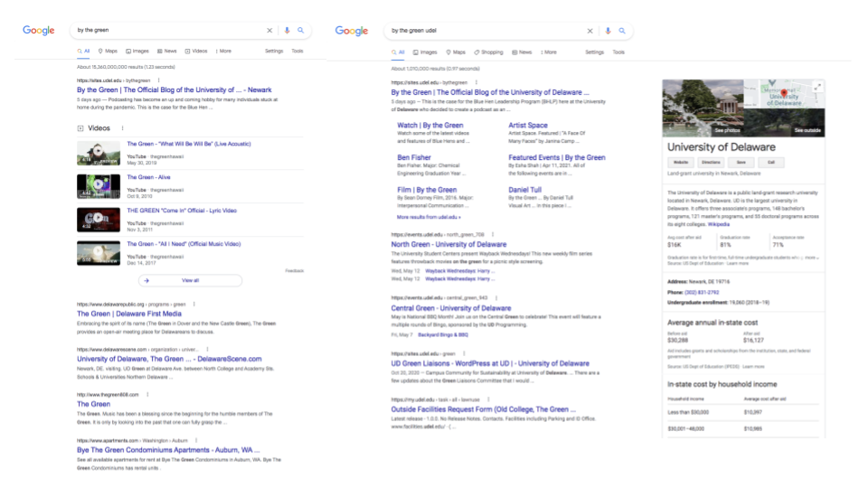This screenshot has height=488, width=868.
Task: Open Tools in right results page
Action: click(618, 52)
